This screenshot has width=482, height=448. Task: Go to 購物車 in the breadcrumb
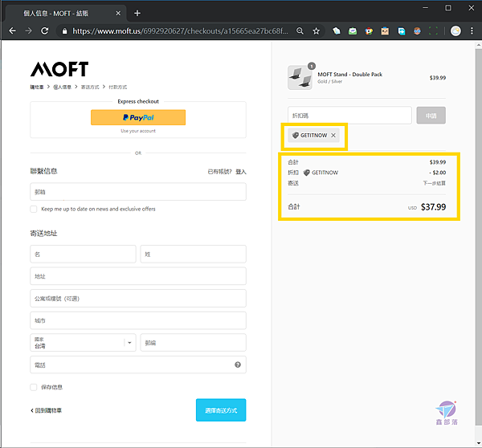(x=37, y=88)
